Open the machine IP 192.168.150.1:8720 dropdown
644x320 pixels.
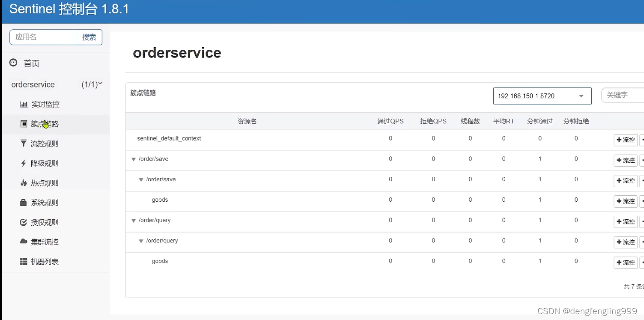click(542, 96)
